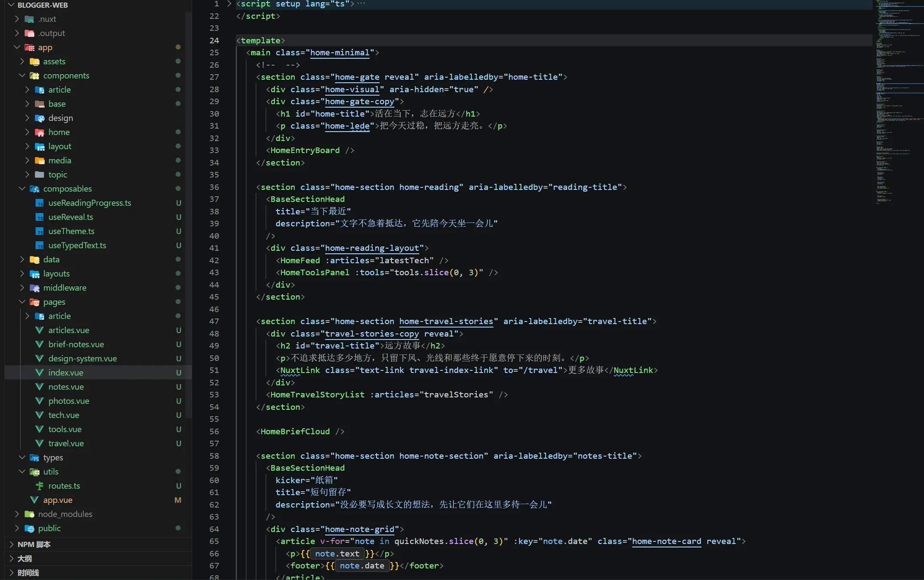
Task: Click the public folder icon
Action: point(30,529)
